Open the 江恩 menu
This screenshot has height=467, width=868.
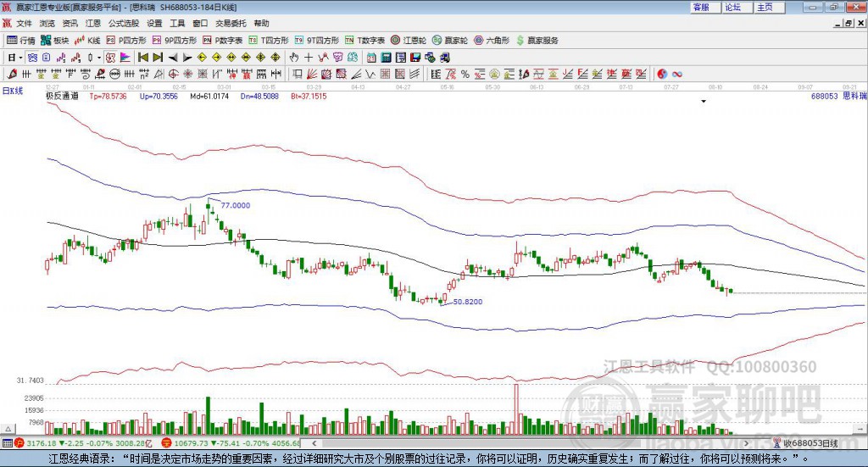click(x=93, y=23)
